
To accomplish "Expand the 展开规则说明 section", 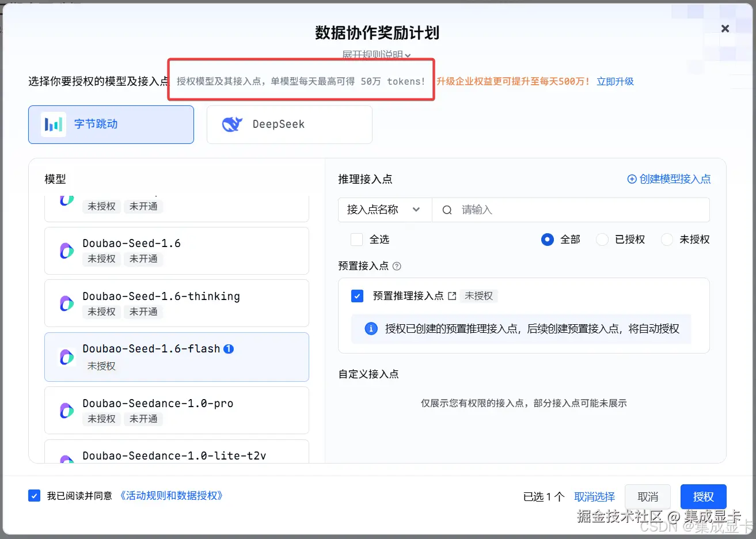I will [377, 55].
